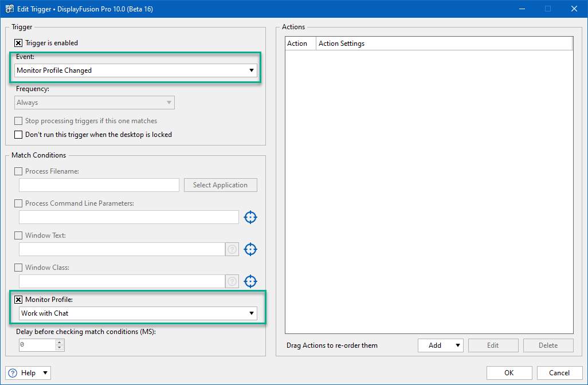Enable the Window Class match condition

point(18,268)
